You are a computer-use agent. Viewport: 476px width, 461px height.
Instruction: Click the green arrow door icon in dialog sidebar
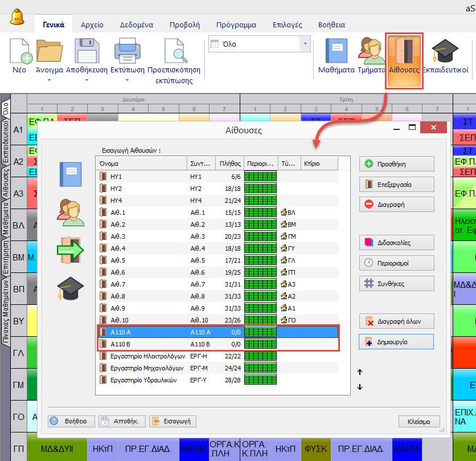[71, 250]
